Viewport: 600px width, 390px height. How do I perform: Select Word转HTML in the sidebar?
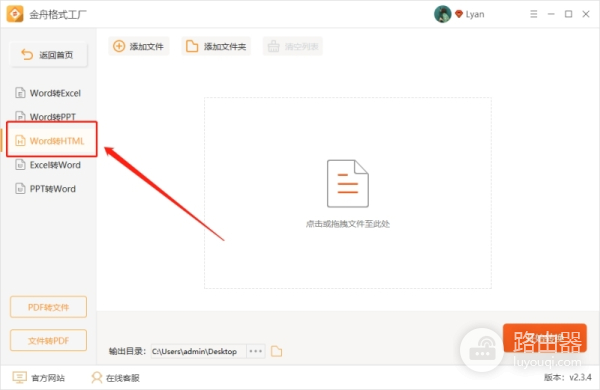52,141
